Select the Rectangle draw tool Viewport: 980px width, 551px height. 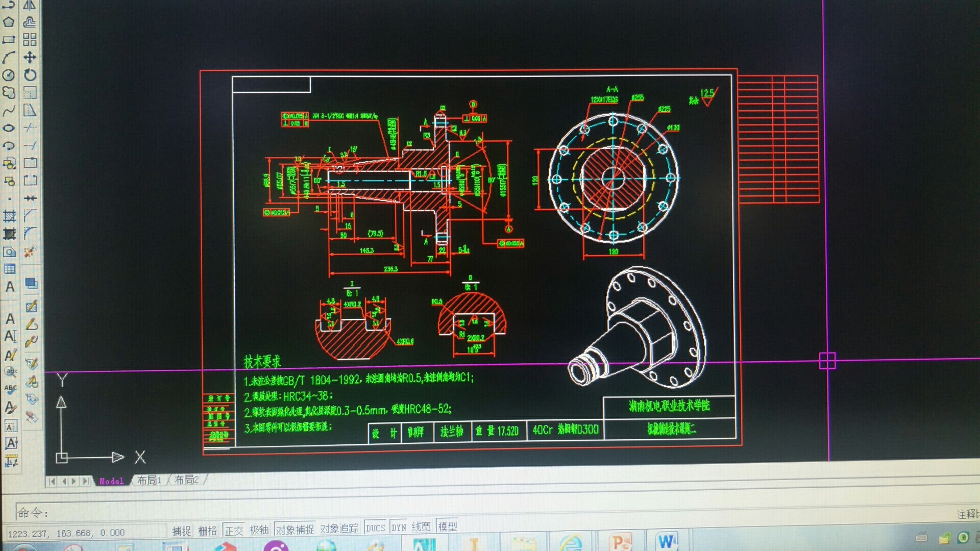click(x=9, y=40)
